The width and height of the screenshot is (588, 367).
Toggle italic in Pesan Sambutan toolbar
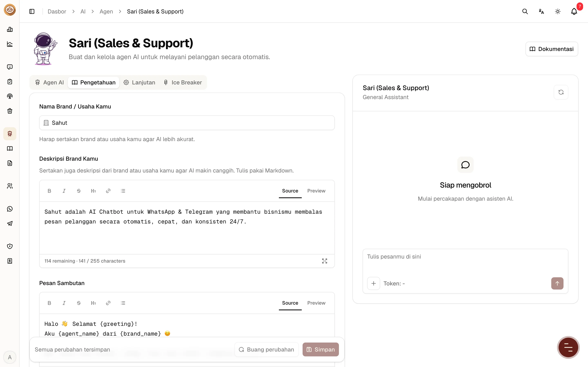[64, 303]
